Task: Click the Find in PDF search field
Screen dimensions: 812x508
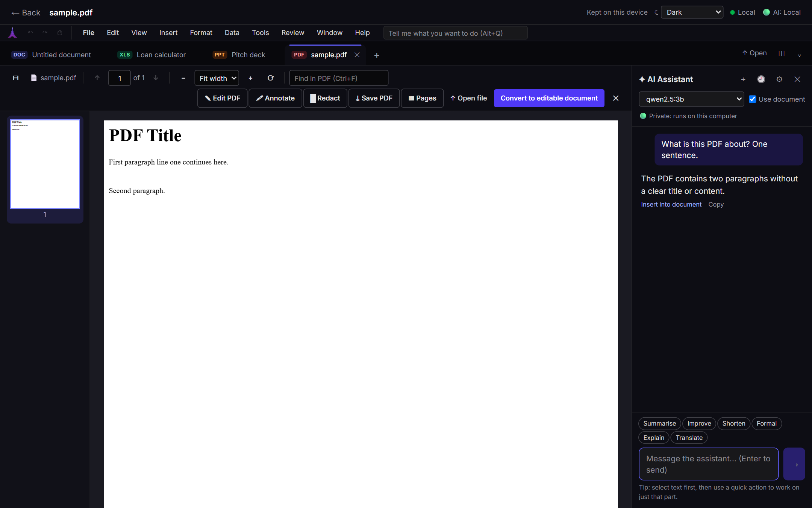Action: coord(339,78)
